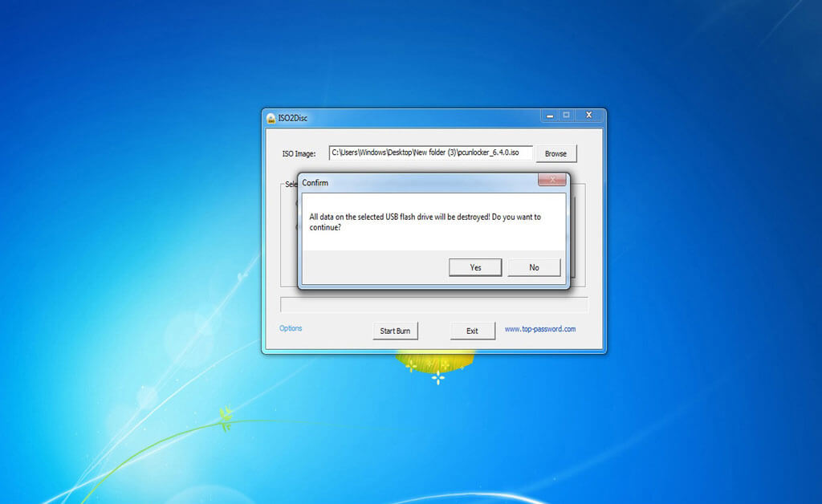
Task: Click the "ISO Image:" label
Action: click(x=299, y=153)
